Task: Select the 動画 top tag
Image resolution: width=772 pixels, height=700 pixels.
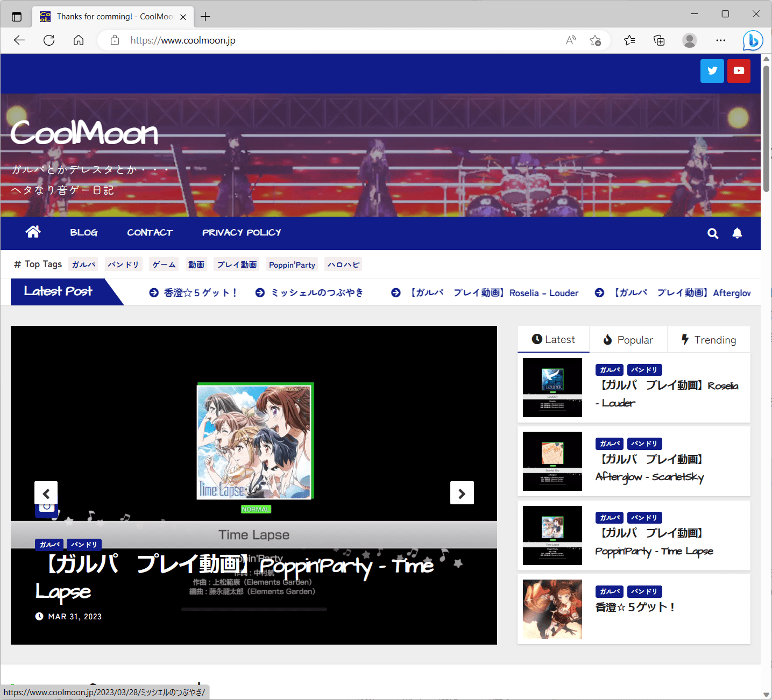Action: [196, 265]
